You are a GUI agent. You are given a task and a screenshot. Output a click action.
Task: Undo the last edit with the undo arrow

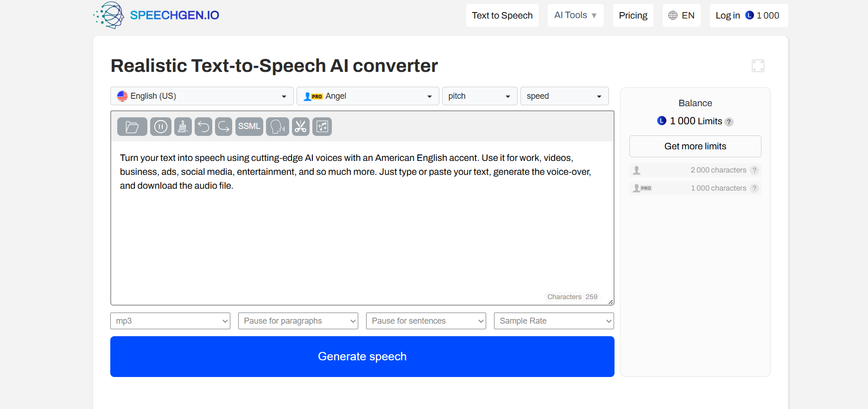point(203,127)
